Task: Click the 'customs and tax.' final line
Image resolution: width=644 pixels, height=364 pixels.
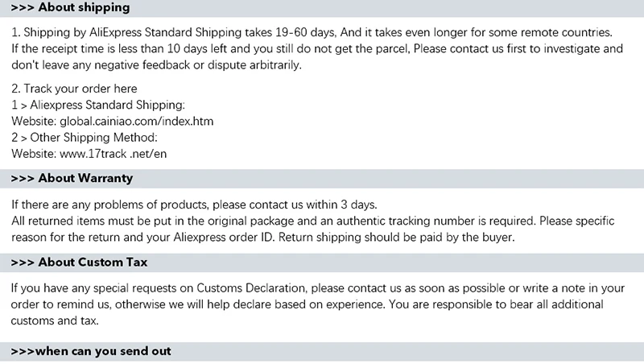Action: 55,320
